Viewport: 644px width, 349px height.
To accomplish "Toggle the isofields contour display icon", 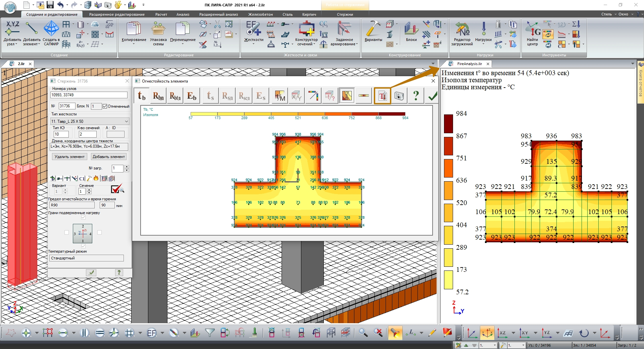I will tap(347, 96).
